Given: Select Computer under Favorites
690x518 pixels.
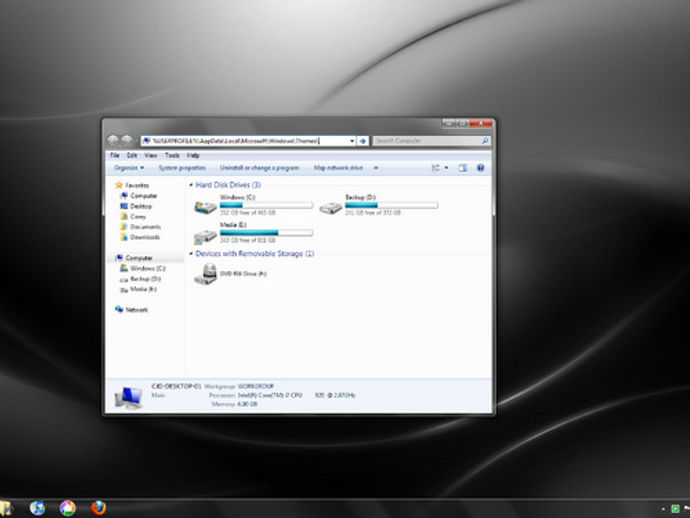Looking at the screenshot, I should tap(143, 195).
